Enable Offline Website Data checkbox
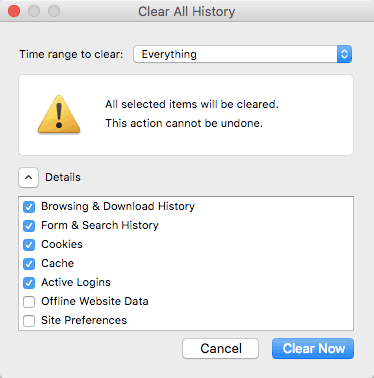 29,302
